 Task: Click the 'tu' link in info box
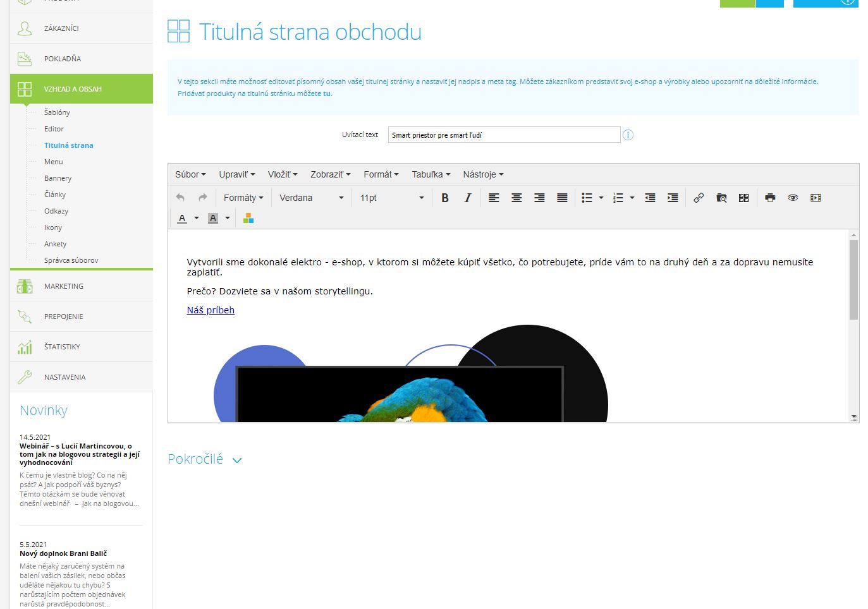[327, 93]
